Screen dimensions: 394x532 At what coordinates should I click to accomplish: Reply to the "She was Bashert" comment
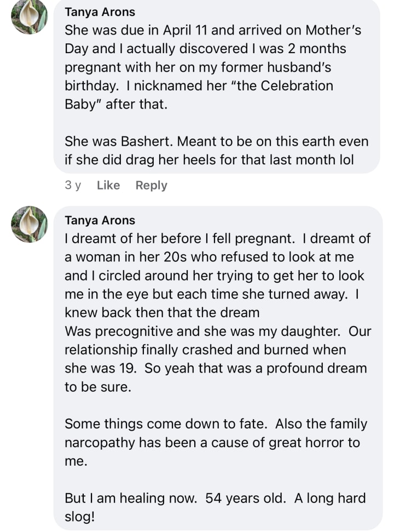tap(151, 185)
